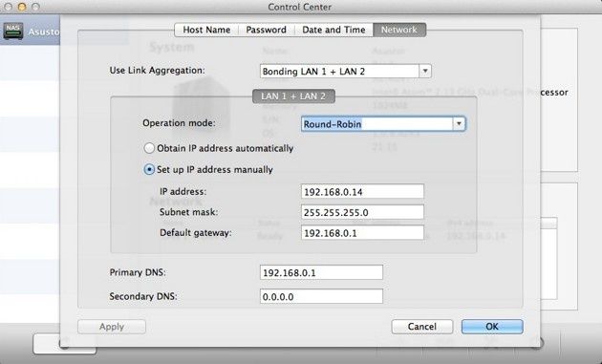Click the IP address field 192.168.0.14

point(362,192)
